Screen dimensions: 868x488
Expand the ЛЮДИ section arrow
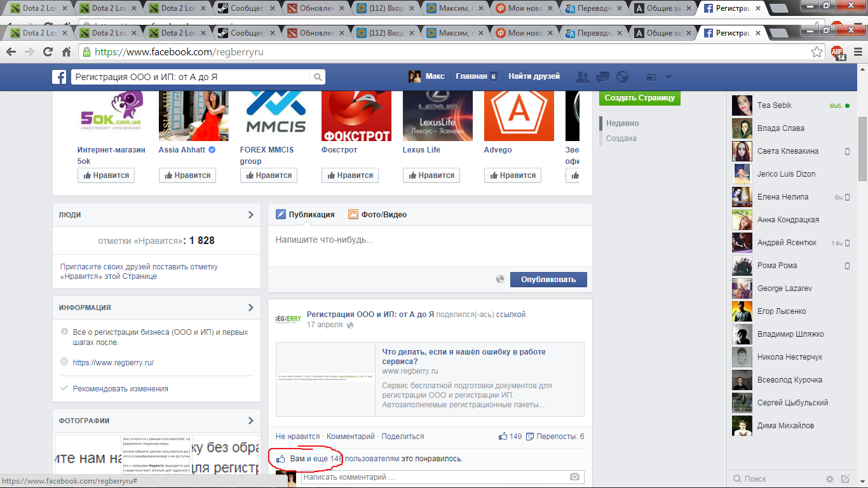click(250, 215)
